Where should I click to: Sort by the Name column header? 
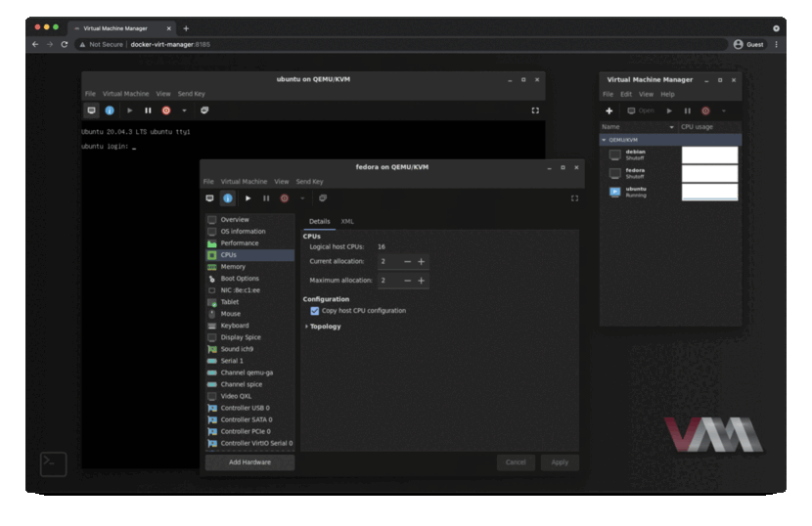[x=638, y=127]
